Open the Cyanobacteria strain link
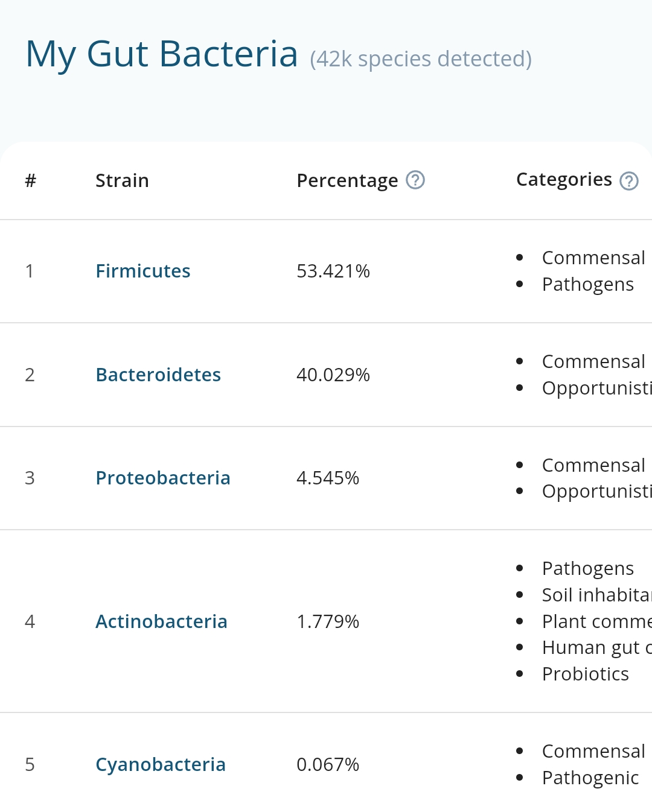The width and height of the screenshot is (652, 812). click(161, 764)
